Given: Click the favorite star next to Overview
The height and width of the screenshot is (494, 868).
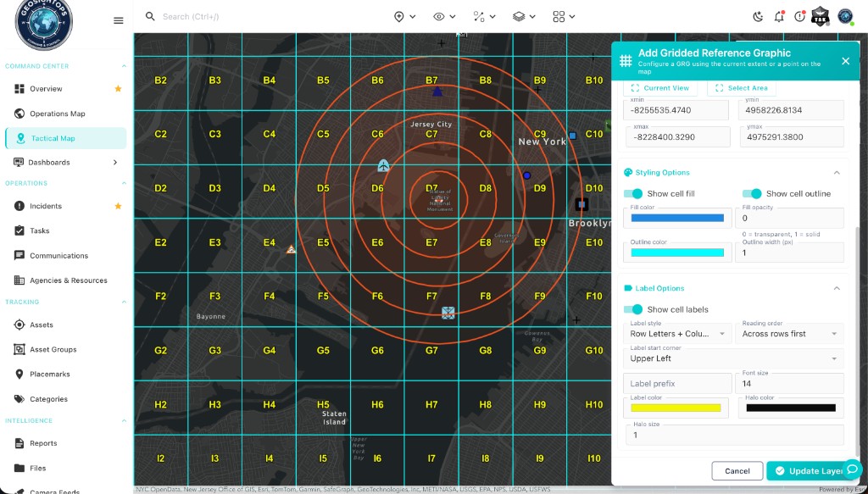Looking at the screenshot, I should pyautogui.click(x=118, y=88).
